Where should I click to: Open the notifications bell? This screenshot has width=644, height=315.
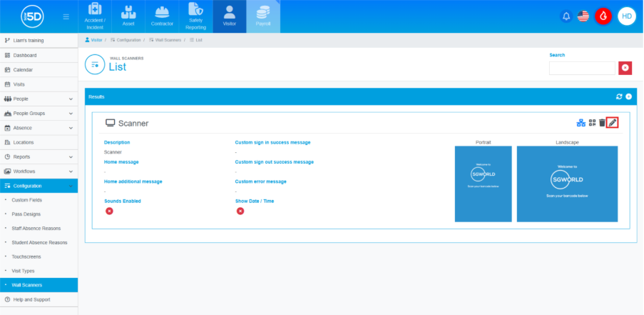click(x=566, y=16)
